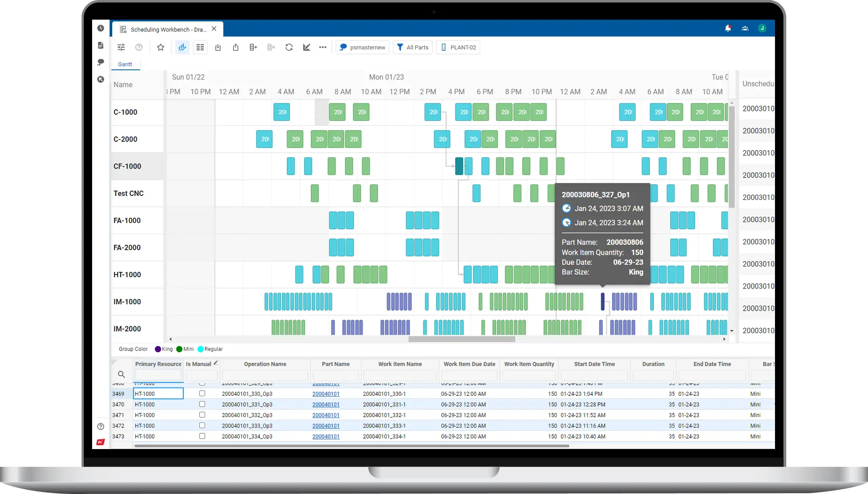Image resolution: width=868 pixels, height=494 pixels.
Task: Click the refresh icon in toolbar
Action: pyautogui.click(x=289, y=47)
